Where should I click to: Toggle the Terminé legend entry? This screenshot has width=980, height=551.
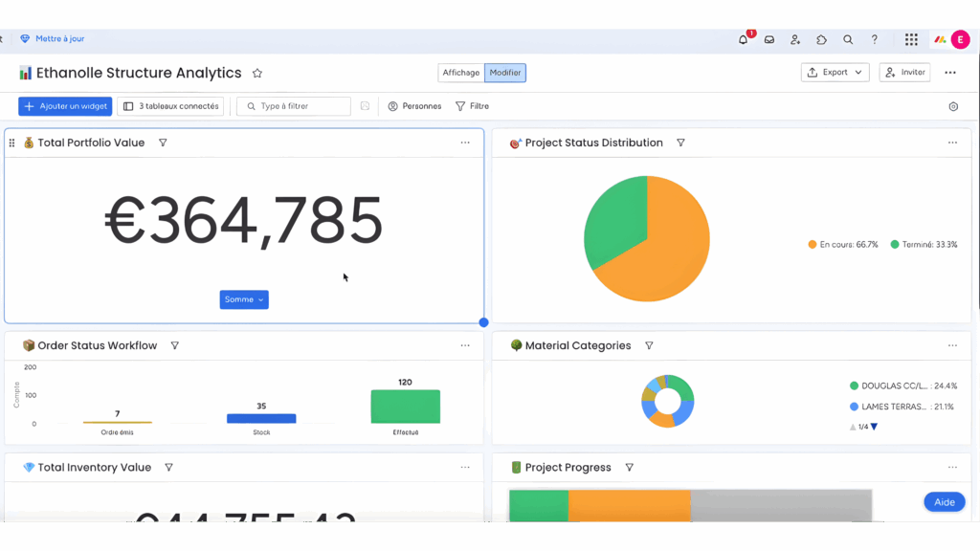(x=924, y=244)
